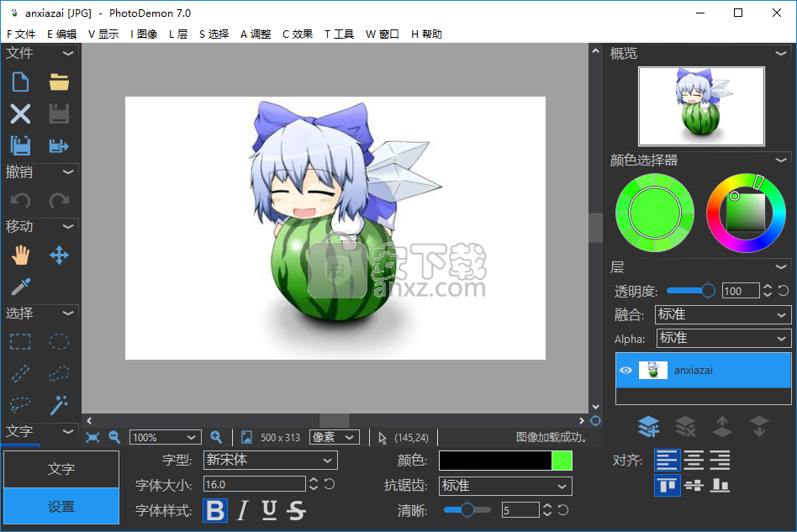Click the redo arrow
Viewport: 797px width, 532px height.
pos(59,201)
